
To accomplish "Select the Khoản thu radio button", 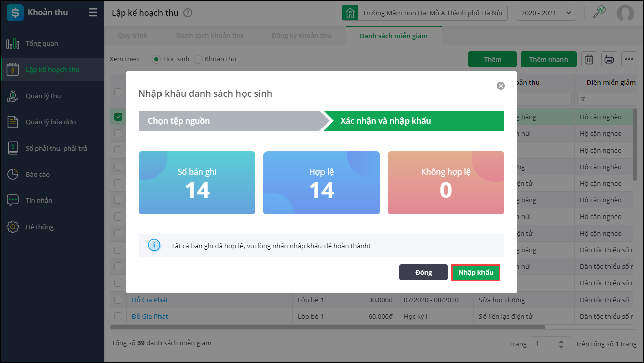I will [x=198, y=59].
